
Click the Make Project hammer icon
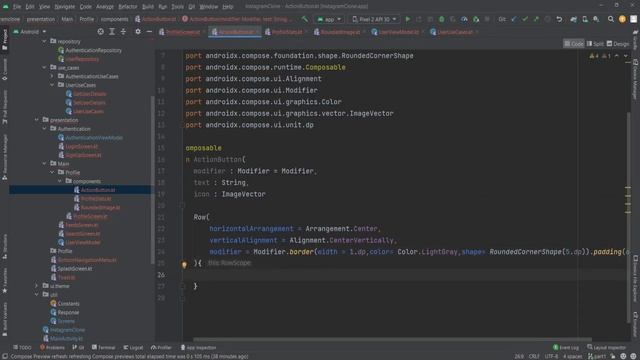[x=304, y=19]
